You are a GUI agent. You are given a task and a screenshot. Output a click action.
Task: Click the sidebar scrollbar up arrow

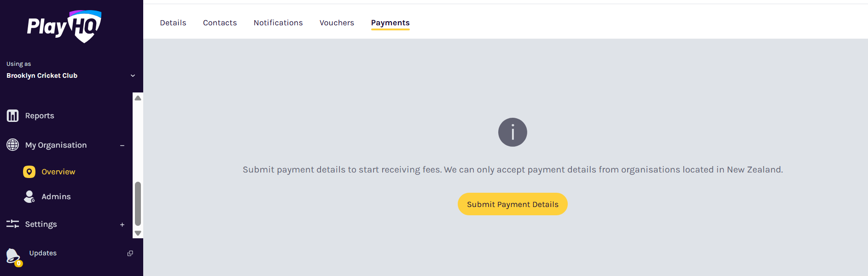click(x=138, y=98)
